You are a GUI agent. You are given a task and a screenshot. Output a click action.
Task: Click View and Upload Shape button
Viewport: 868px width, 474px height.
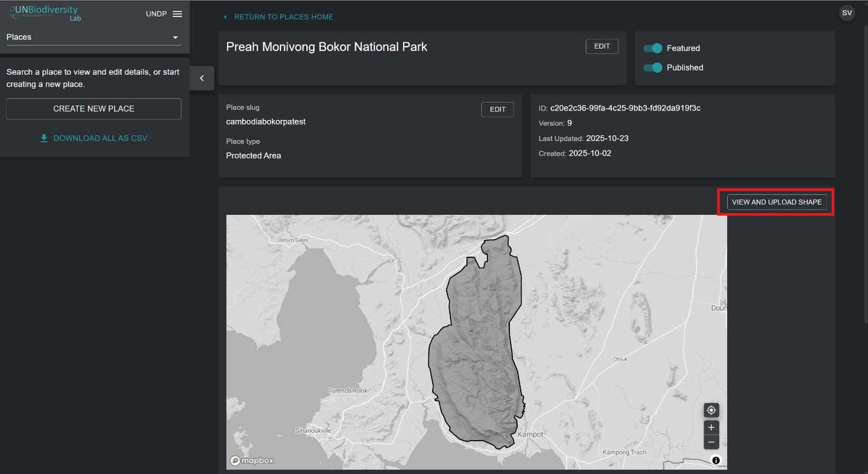(x=776, y=202)
